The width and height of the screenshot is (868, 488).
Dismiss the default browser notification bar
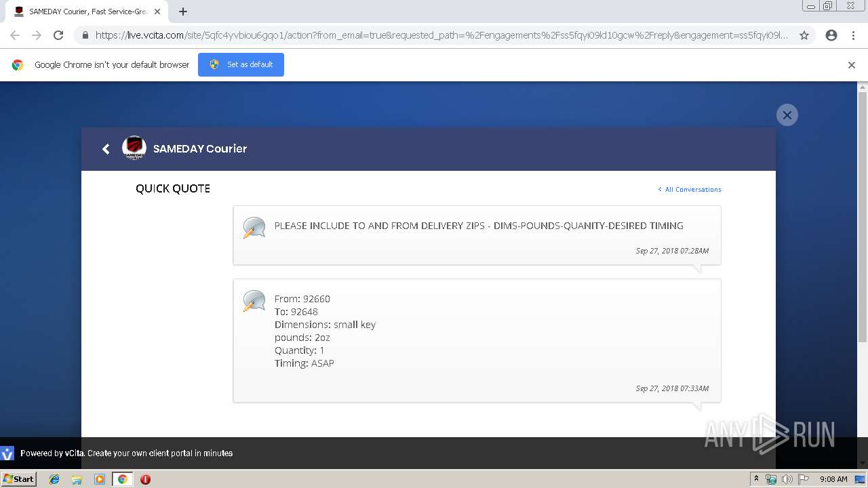click(852, 65)
